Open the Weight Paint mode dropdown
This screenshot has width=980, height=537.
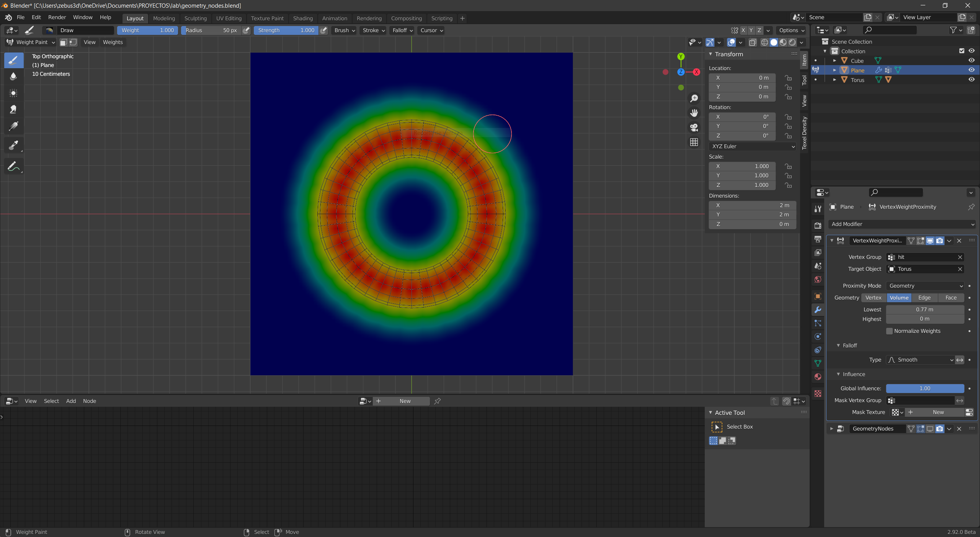(31, 42)
